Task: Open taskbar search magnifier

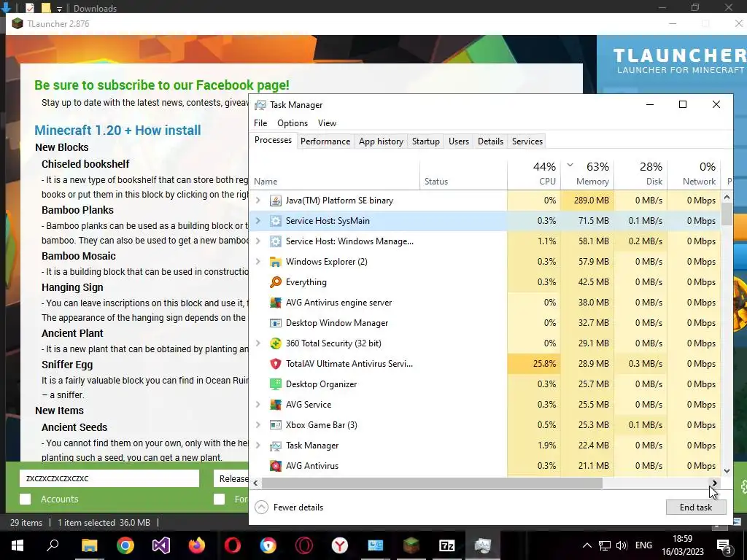Action: 53,545
